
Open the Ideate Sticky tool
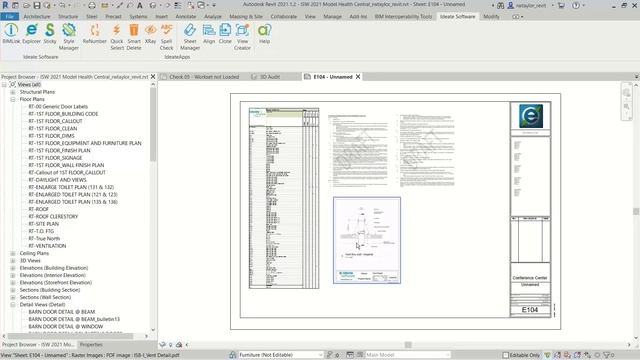pos(50,33)
